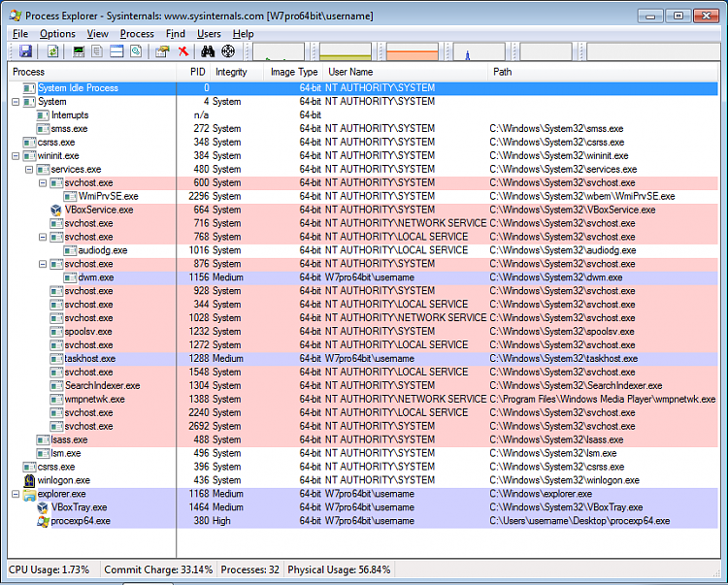Select the lsm.exe process

click(364, 453)
